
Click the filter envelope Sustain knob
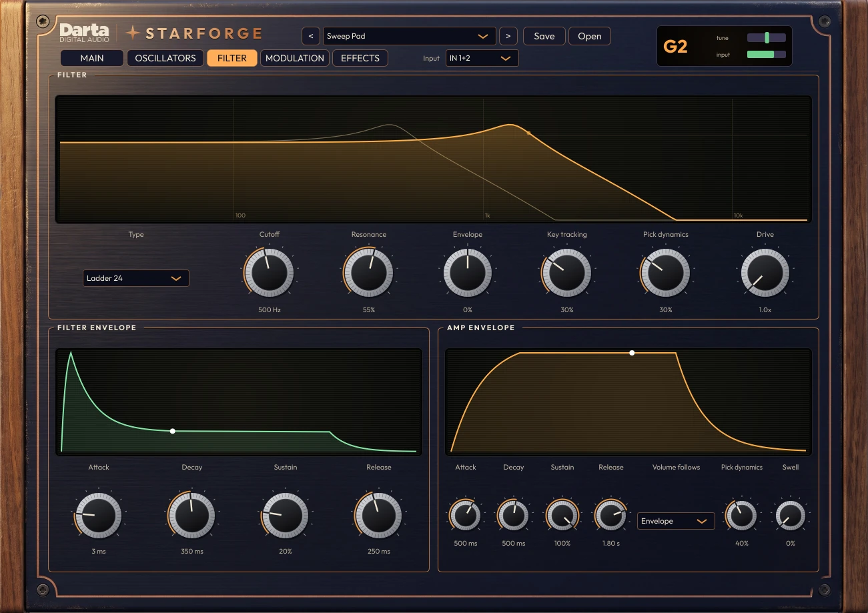[x=285, y=516]
